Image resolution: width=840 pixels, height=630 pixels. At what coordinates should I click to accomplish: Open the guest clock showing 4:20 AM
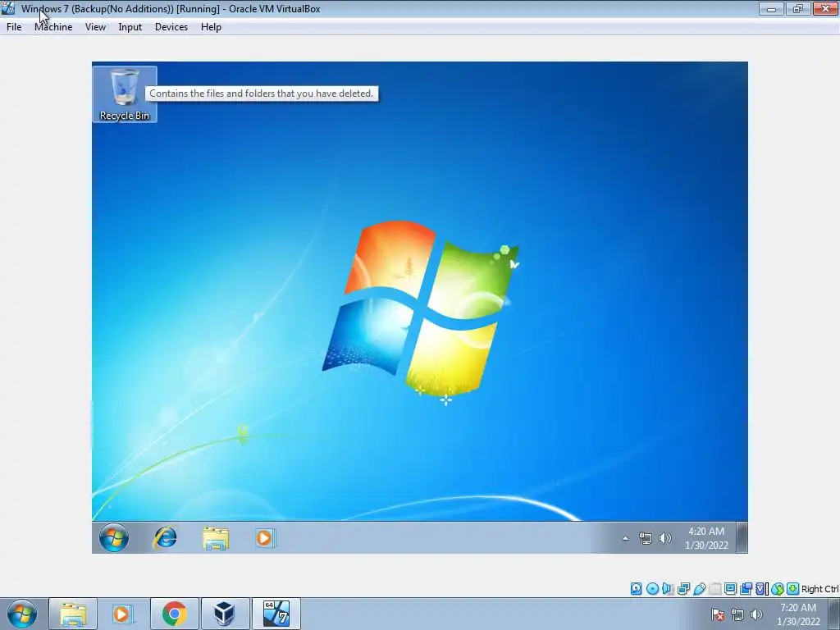[x=706, y=538]
